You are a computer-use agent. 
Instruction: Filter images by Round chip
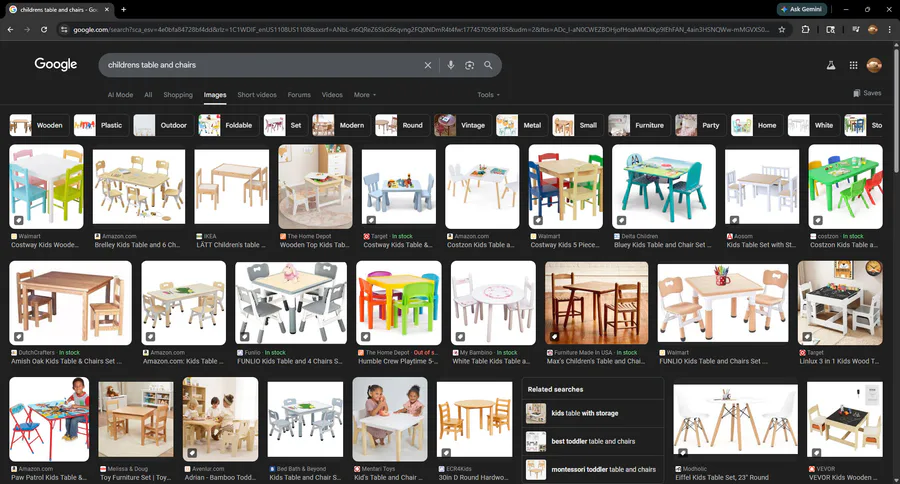(402, 125)
